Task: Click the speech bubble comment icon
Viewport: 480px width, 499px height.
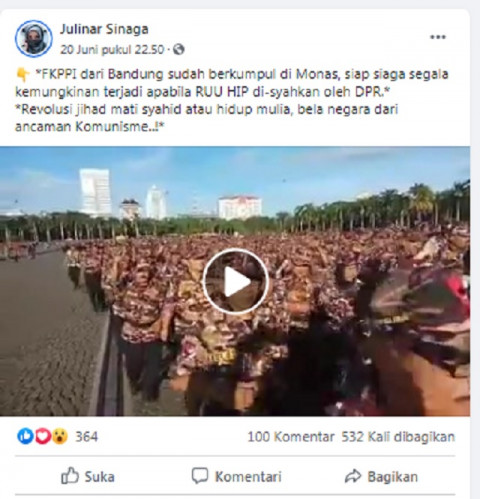Action: coord(200,476)
